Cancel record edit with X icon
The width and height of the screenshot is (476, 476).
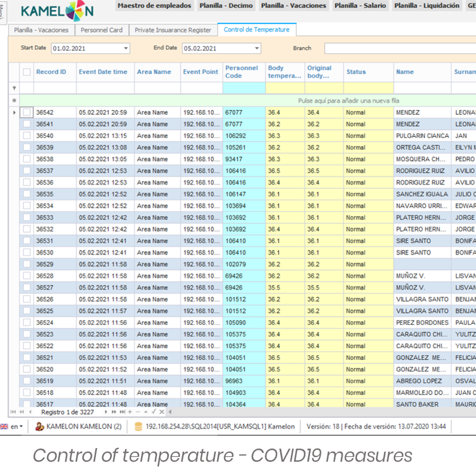coord(161,412)
